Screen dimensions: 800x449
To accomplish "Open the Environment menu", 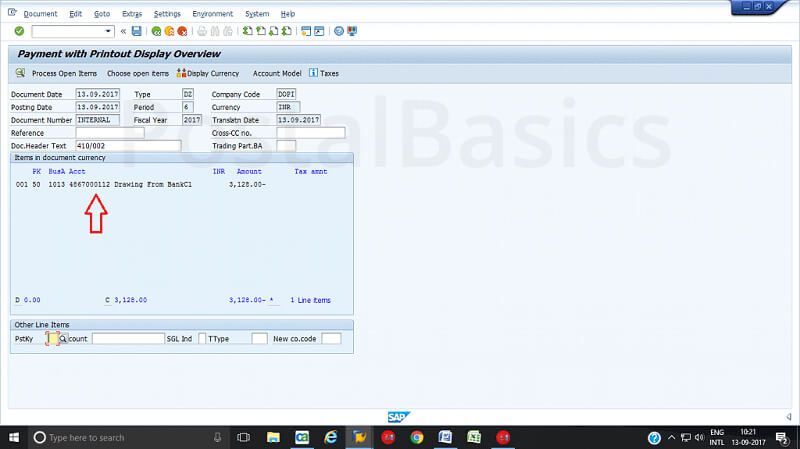I will [211, 14].
